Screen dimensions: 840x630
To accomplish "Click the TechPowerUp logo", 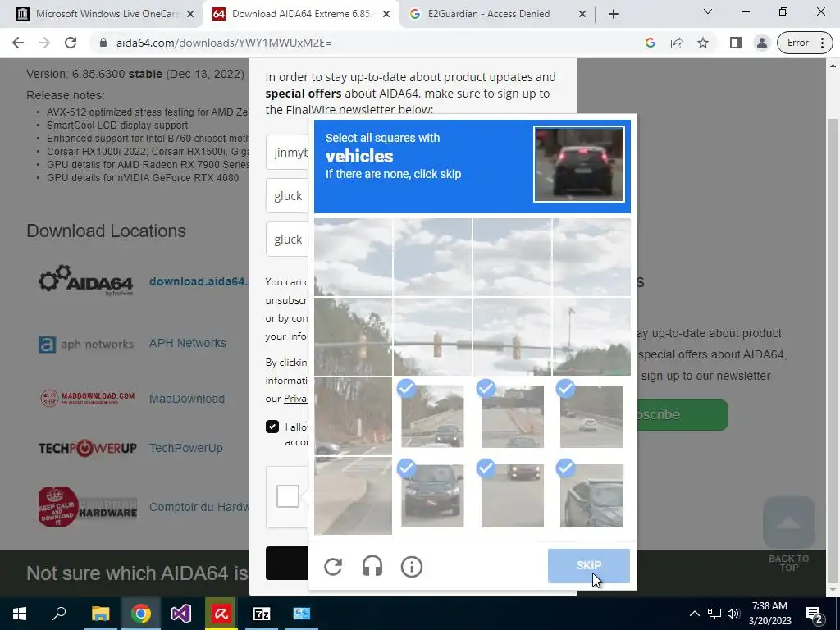I will tap(87, 448).
